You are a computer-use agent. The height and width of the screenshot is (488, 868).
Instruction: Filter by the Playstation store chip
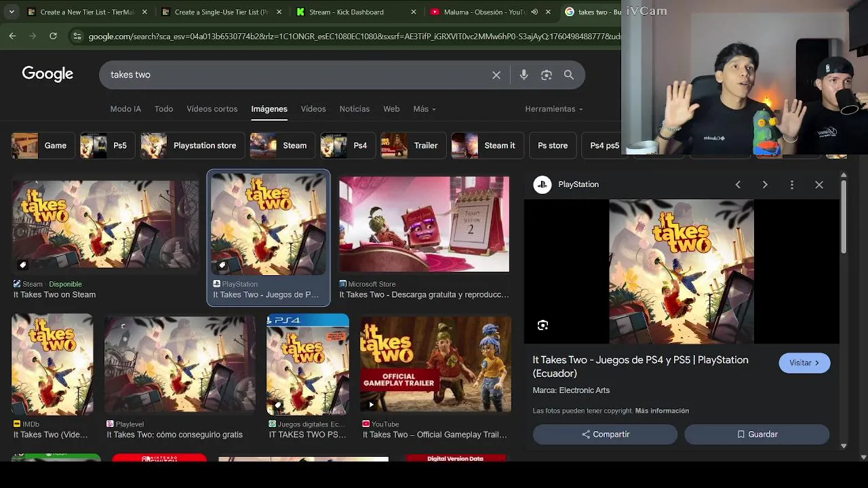pyautogui.click(x=192, y=145)
